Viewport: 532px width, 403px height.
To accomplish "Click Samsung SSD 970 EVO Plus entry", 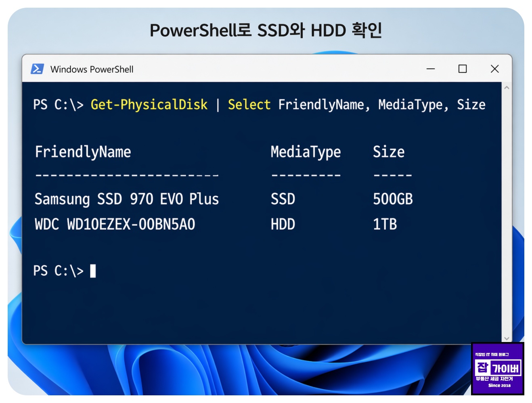I will tap(127, 199).
